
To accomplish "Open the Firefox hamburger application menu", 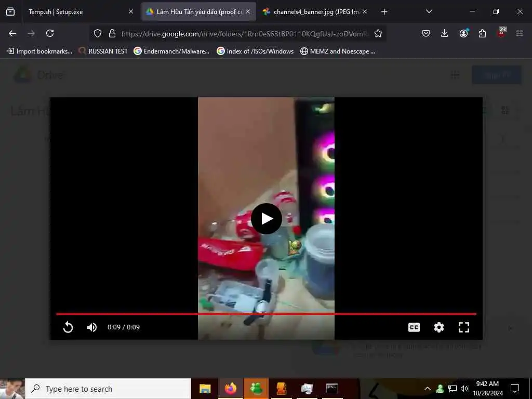I will tap(520, 33).
